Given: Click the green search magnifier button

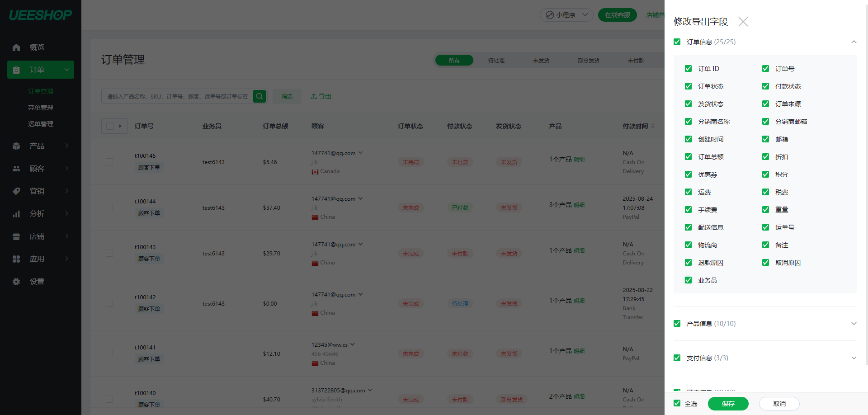Looking at the screenshot, I should (x=259, y=96).
